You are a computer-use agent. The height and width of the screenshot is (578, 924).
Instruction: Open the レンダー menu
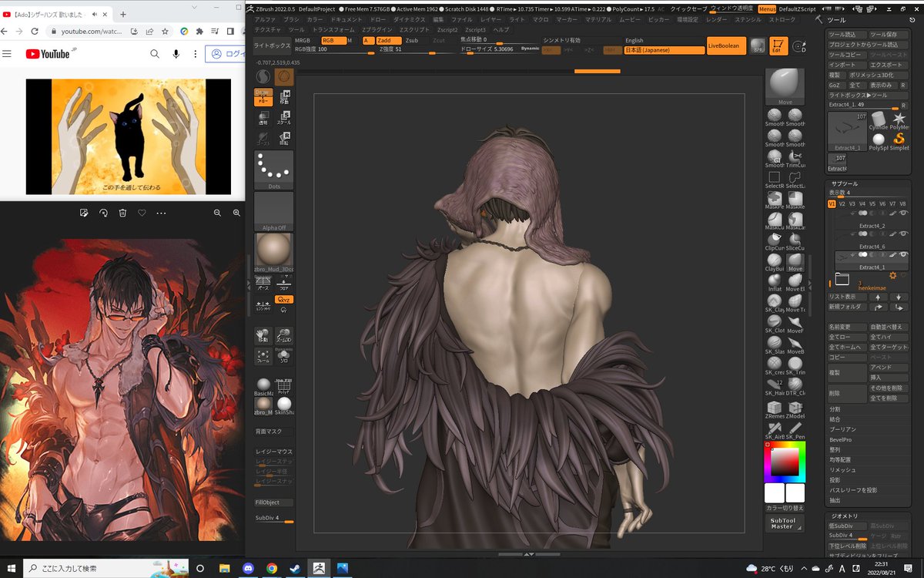716,18
